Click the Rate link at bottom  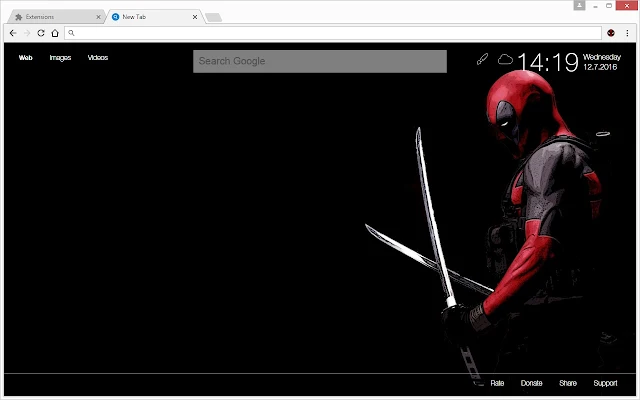(497, 383)
